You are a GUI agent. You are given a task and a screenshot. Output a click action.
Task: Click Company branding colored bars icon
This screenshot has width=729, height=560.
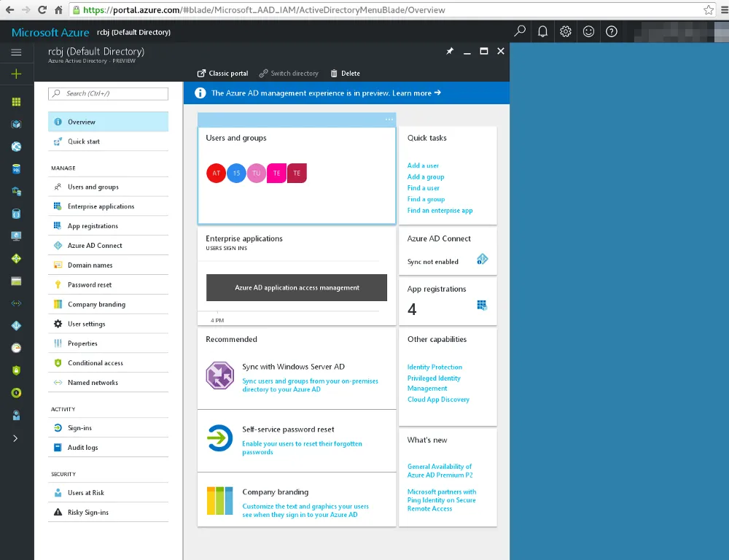tap(219, 501)
